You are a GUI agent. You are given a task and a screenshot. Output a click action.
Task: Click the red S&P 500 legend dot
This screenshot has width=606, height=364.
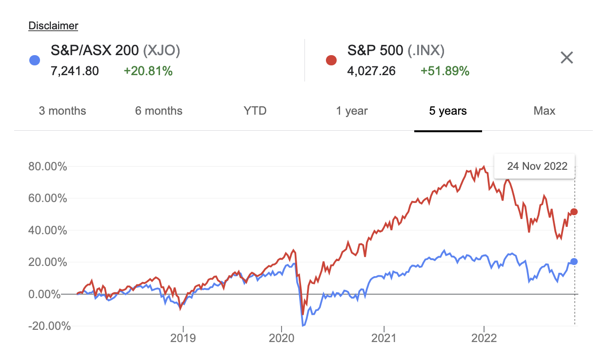331,61
